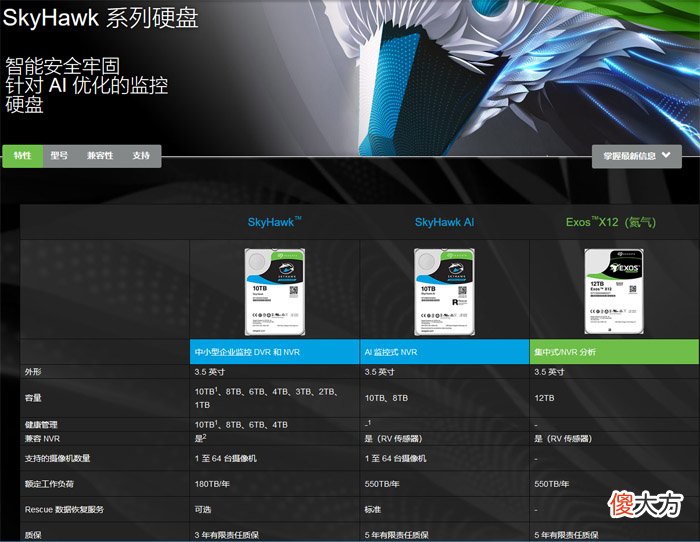Click the 容量 row label
Viewport: 700px width, 542px height.
click(33, 398)
